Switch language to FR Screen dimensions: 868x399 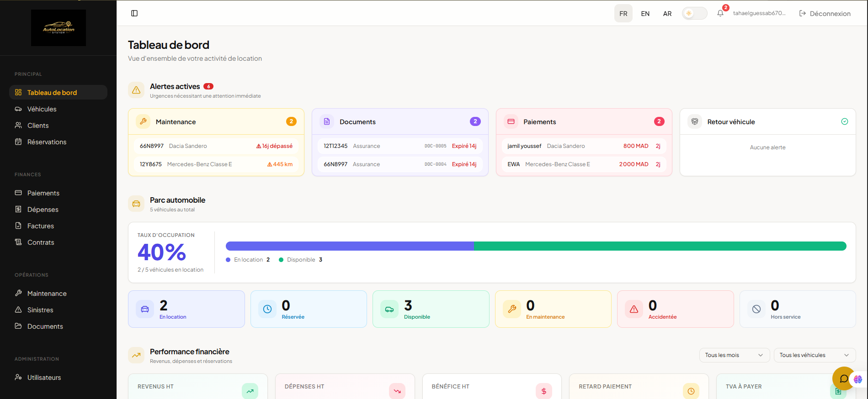point(623,13)
